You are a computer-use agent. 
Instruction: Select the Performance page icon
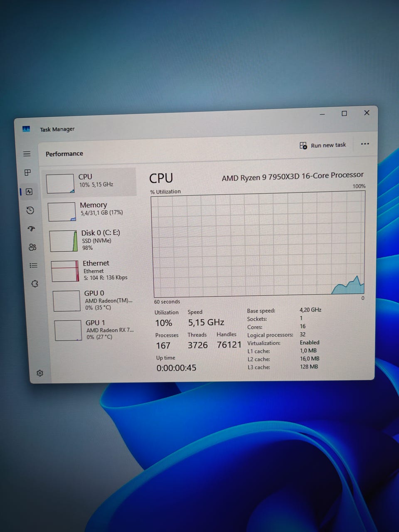click(x=29, y=192)
